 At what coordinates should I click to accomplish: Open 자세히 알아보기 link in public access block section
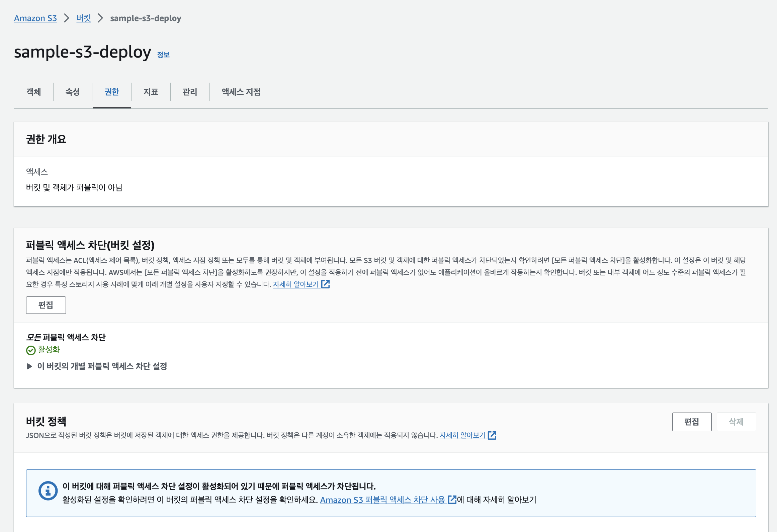(296, 284)
